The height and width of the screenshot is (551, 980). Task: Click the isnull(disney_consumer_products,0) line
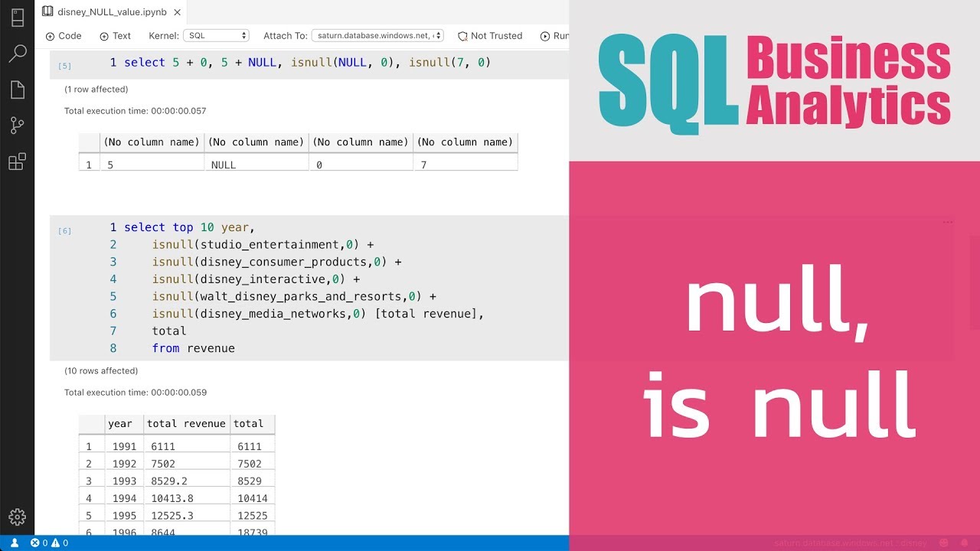(276, 262)
